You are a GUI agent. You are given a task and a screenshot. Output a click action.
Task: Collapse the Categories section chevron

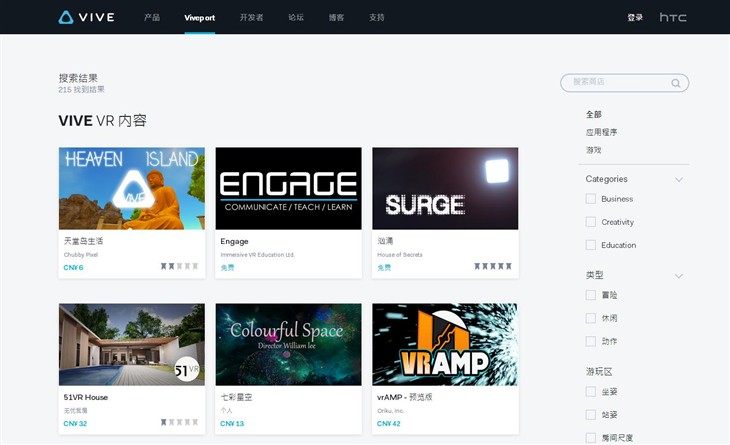tap(679, 179)
